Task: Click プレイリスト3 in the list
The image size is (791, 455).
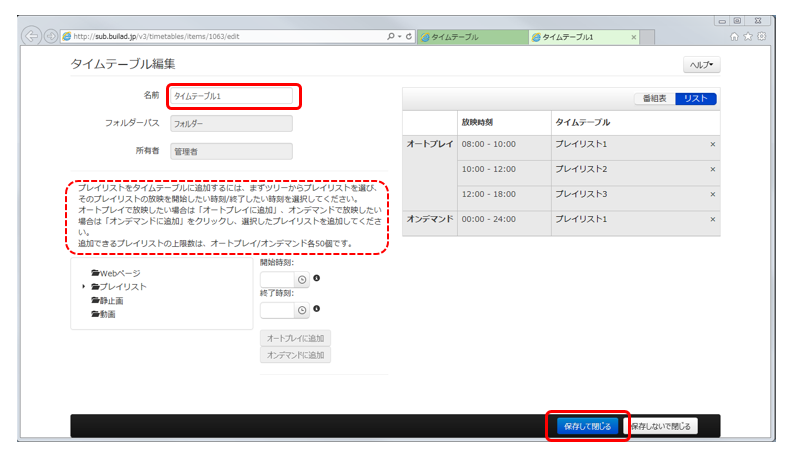Action: (581, 194)
